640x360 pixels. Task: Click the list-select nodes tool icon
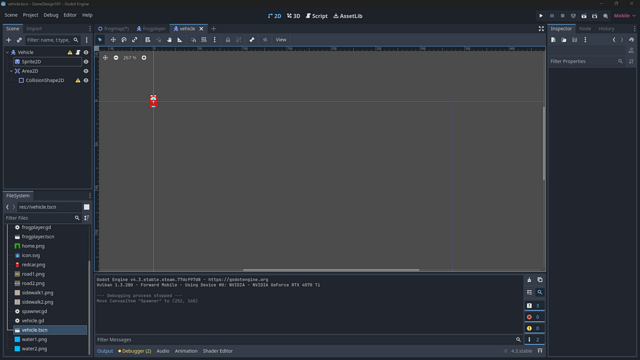(148, 40)
